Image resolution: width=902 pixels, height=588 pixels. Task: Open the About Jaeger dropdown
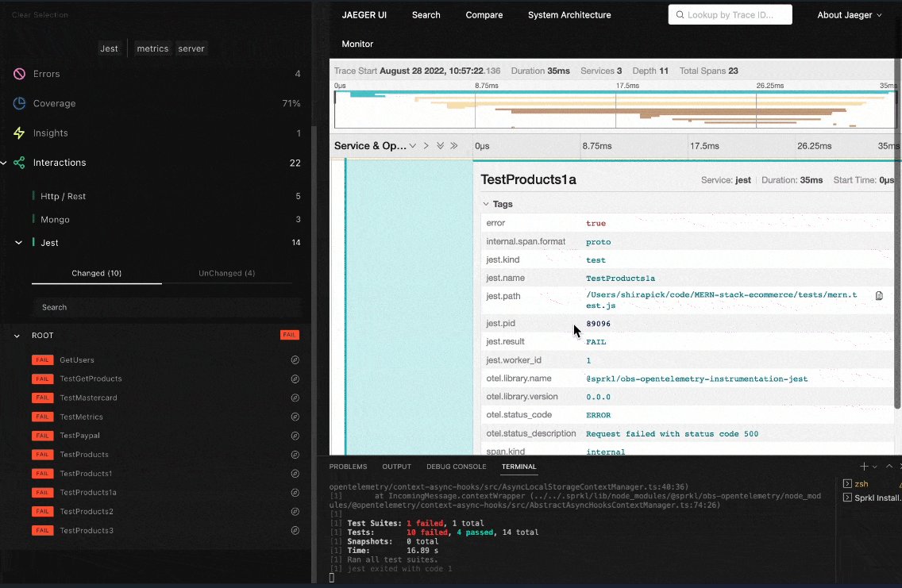[x=849, y=15]
